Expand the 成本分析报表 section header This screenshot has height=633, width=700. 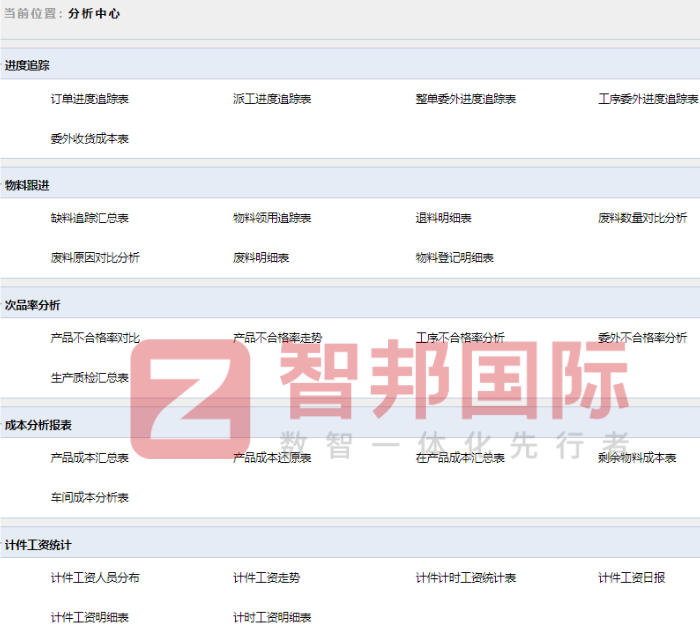38,425
